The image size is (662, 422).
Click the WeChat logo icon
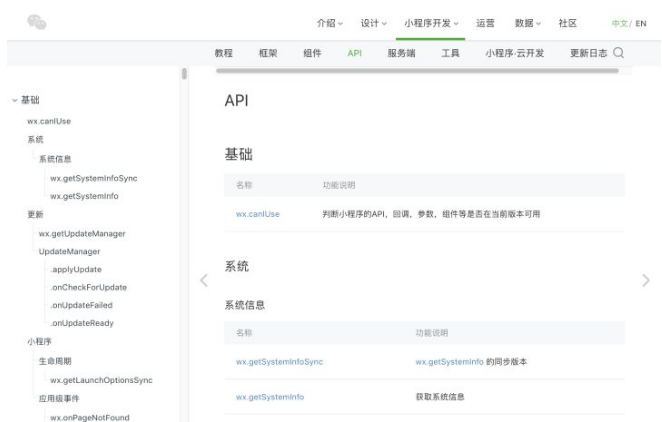[37, 22]
